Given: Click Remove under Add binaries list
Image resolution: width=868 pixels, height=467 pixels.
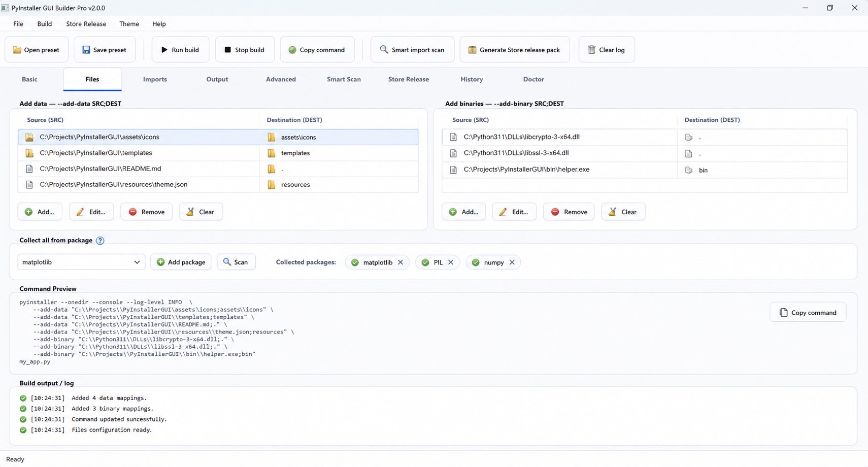Looking at the screenshot, I should pyautogui.click(x=569, y=212).
